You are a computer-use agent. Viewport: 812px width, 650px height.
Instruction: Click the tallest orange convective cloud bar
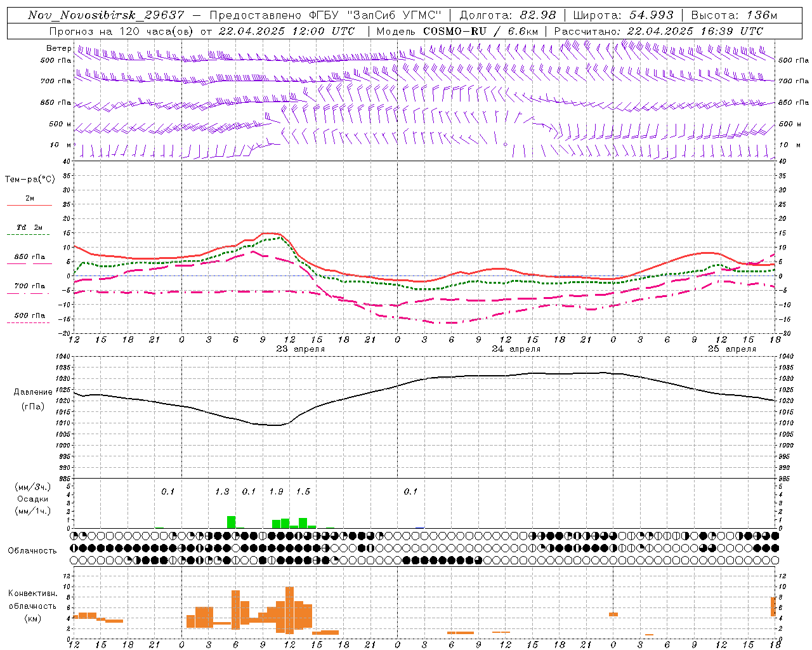click(290, 611)
